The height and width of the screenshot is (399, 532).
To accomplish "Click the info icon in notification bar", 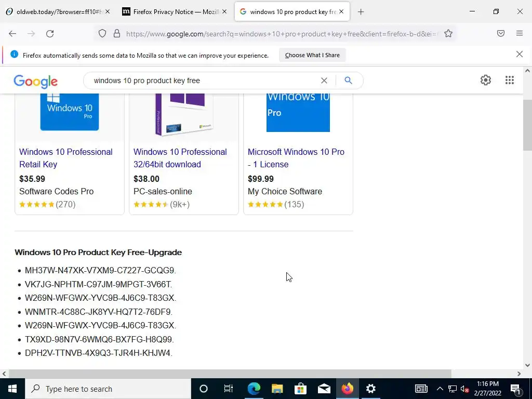I will [x=14, y=54].
